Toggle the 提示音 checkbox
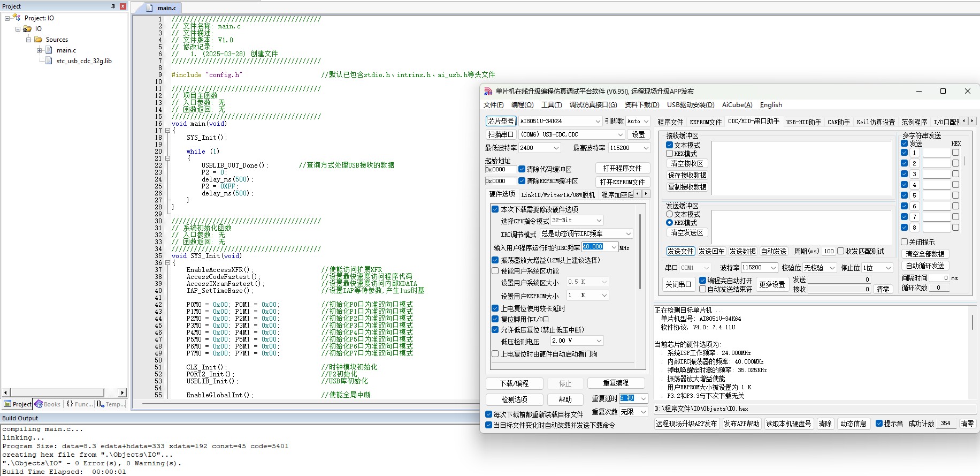Image resolution: width=980 pixels, height=476 pixels. point(879,424)
